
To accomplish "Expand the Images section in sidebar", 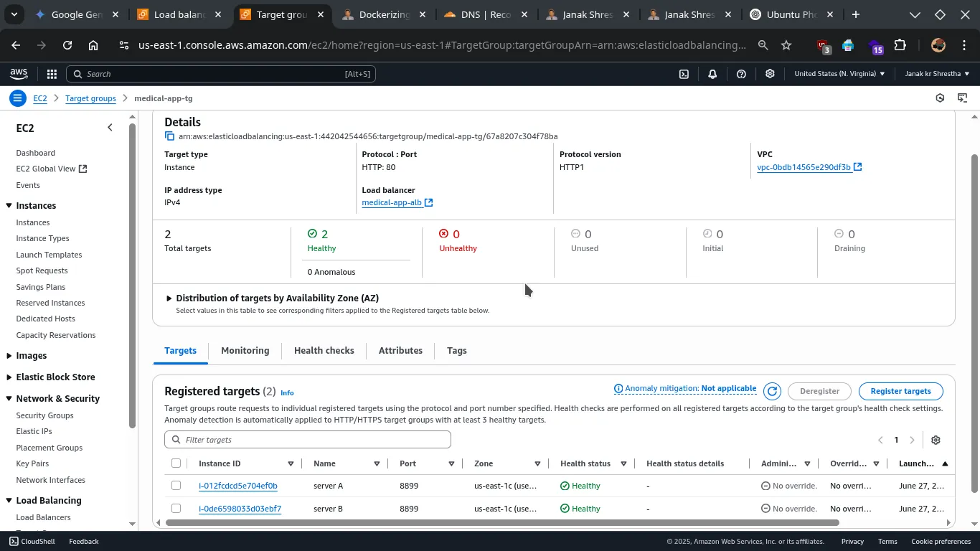I will coord(9,356).
